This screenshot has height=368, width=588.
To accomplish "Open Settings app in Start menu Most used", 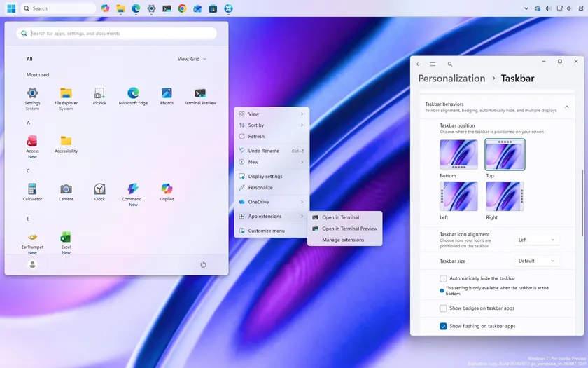I will (32, 99).
